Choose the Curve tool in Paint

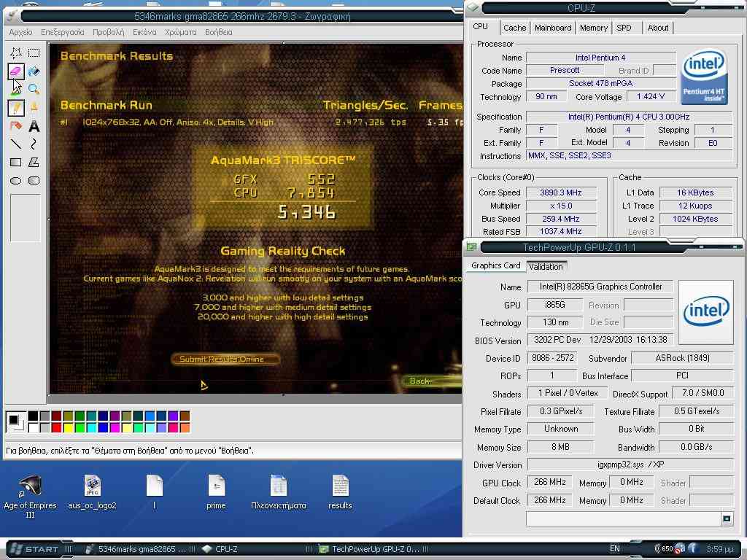tap(34, 144)
